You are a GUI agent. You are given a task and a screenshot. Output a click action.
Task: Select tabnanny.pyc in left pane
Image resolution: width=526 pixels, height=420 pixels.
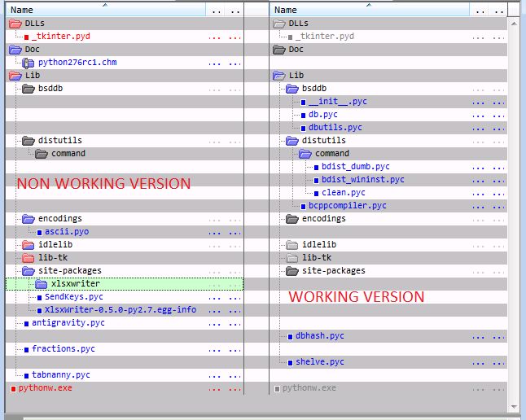point(61,375)
